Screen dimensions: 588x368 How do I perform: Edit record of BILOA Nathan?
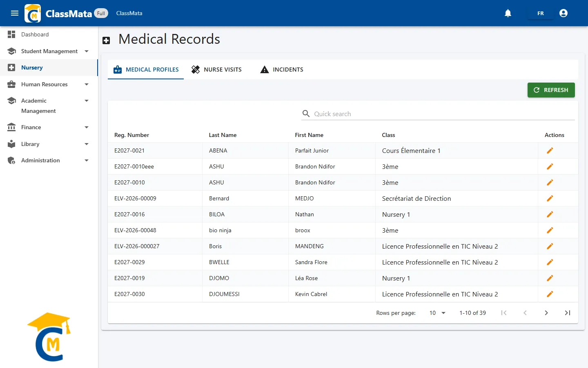(x=550, y=214)
